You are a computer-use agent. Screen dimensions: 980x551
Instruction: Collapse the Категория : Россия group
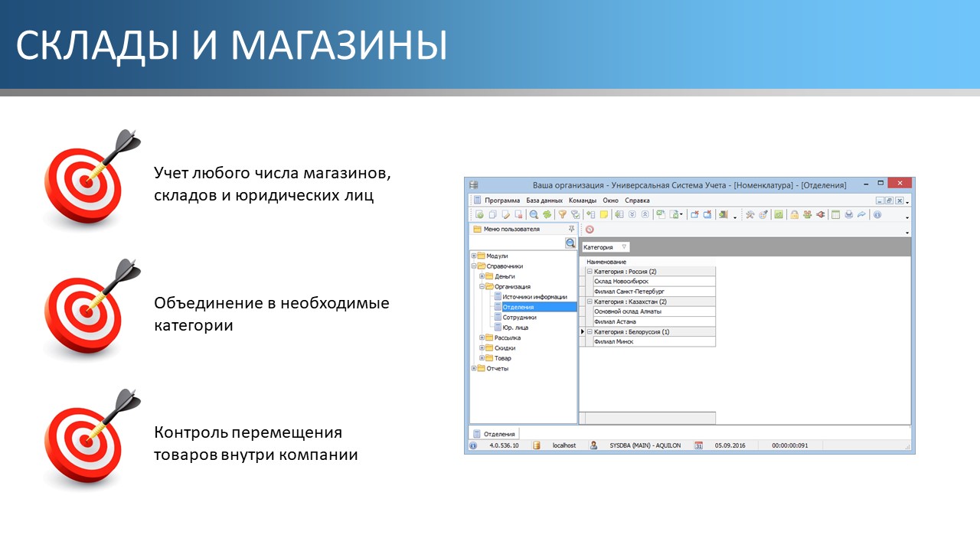click(590, 272)
